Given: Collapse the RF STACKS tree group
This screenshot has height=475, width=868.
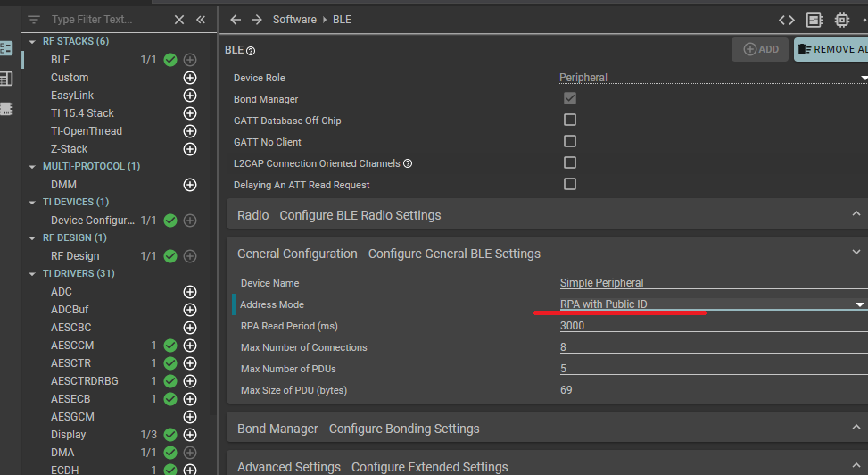Looking at the screenshot, I should 33,42.
